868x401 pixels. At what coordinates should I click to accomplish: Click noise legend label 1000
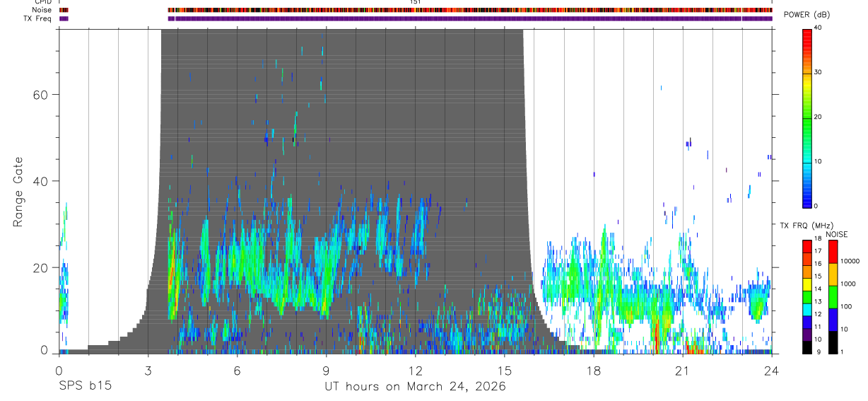(x=849, y=284)
